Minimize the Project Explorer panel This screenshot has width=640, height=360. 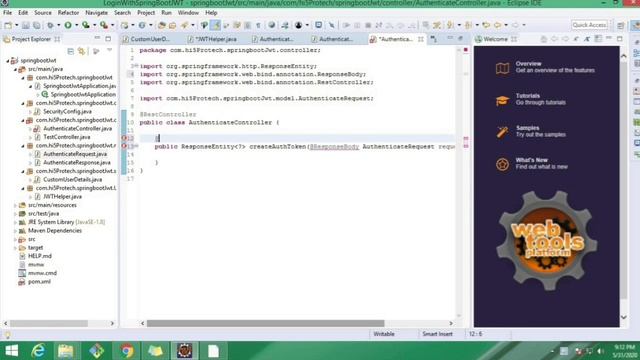97,38
